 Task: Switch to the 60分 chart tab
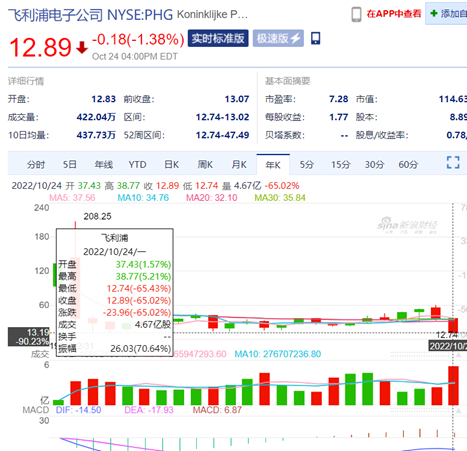point(408,165)
